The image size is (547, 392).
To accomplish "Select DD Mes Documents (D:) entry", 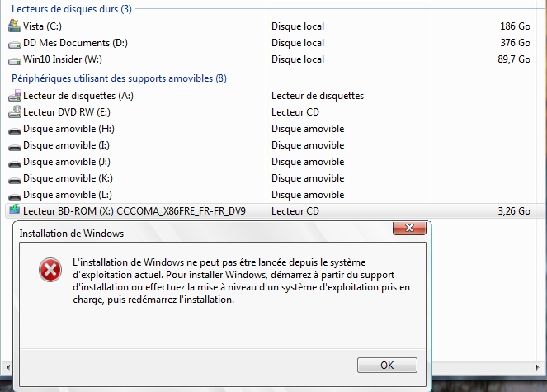I will pyautogui.click(x=75, y=43).
